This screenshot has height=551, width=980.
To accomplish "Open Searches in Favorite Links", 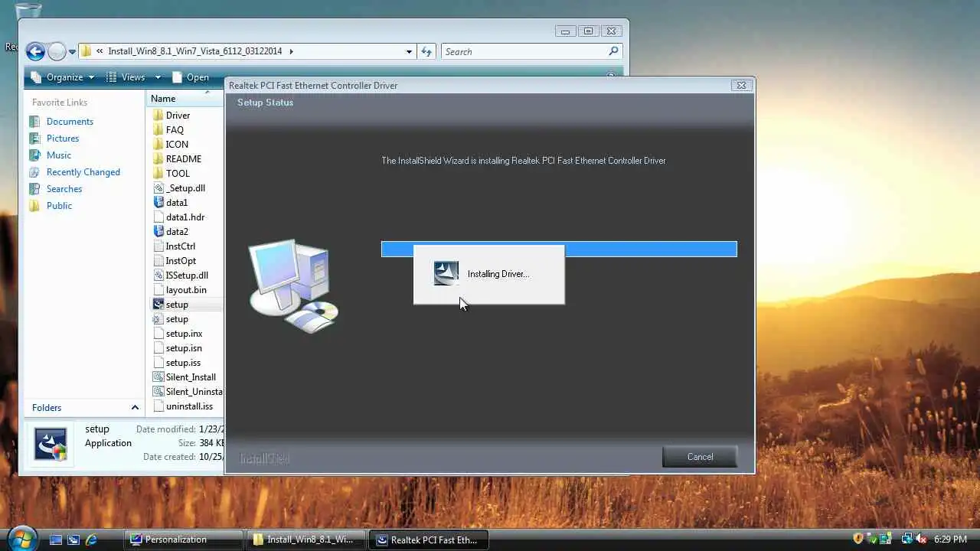I will [55, 189].
